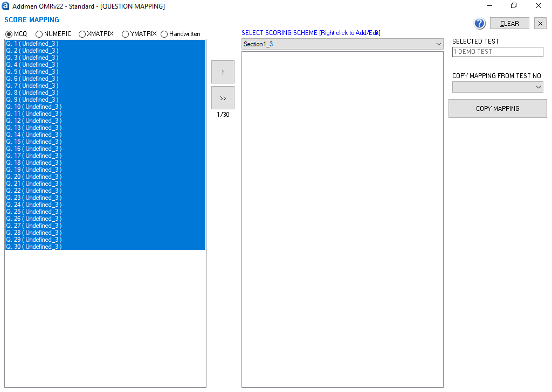Viewport: 552px width, 392px height.
Task: Select row Q. 19 ( Undefined_3 )
Action: [x=105, y=170]
